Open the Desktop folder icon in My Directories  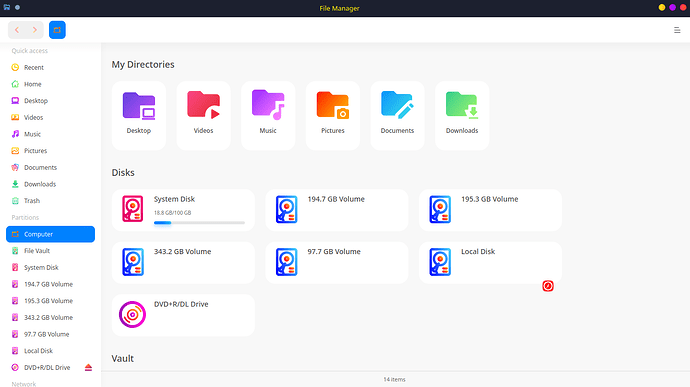[139, 106]
